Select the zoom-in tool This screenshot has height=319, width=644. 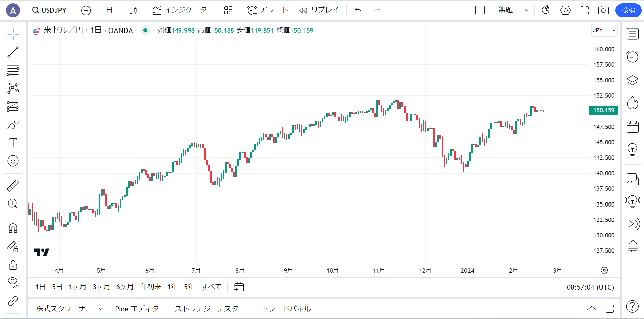pos(13,203)
